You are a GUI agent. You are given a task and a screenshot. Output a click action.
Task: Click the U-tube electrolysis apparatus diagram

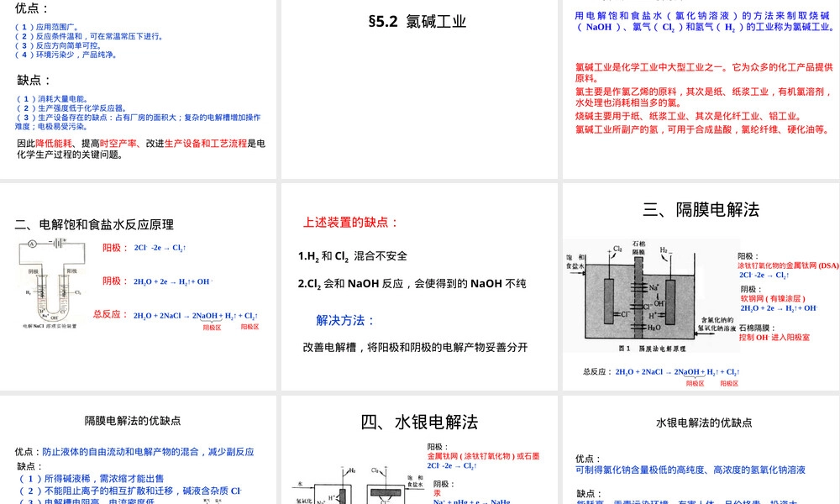tap(51, 283)
